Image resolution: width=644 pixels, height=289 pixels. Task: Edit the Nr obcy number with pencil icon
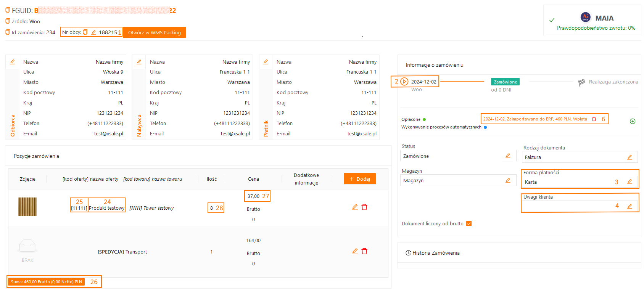point(93,32)
